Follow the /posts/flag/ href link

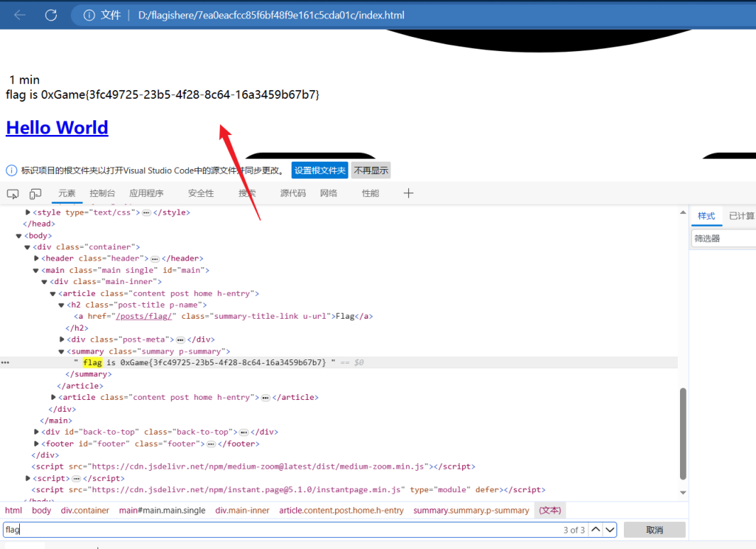(x=144, y=317)
